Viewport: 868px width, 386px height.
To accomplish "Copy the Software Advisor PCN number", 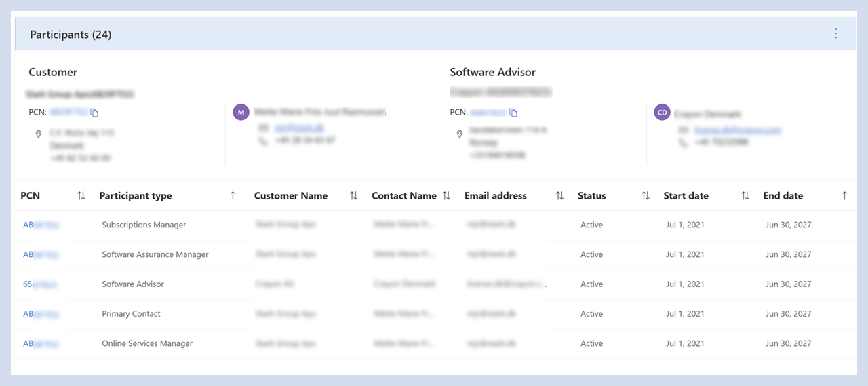I will coord(513,113).
